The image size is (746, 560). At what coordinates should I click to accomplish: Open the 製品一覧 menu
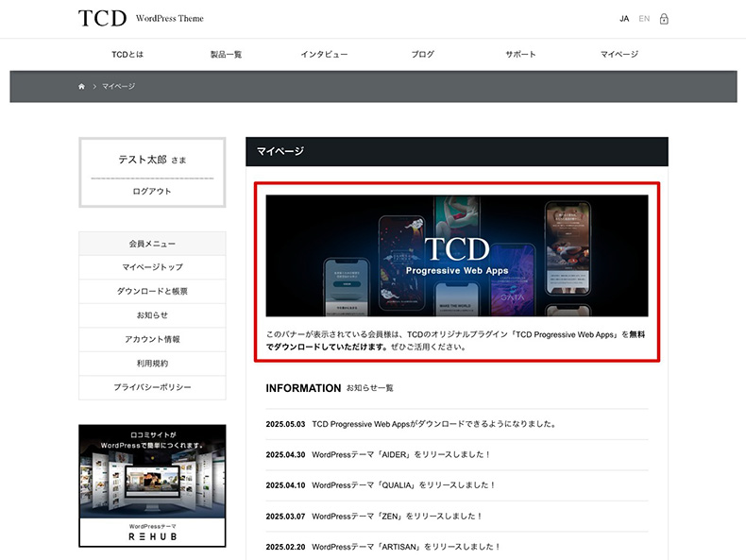point(226,54)
